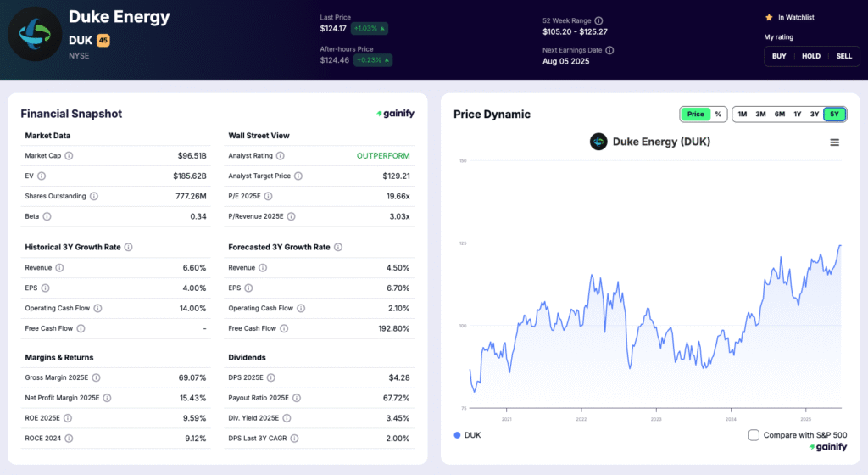868x475 pixels.
Task: Click the DUK score badge 45
Action: (103, 41)
